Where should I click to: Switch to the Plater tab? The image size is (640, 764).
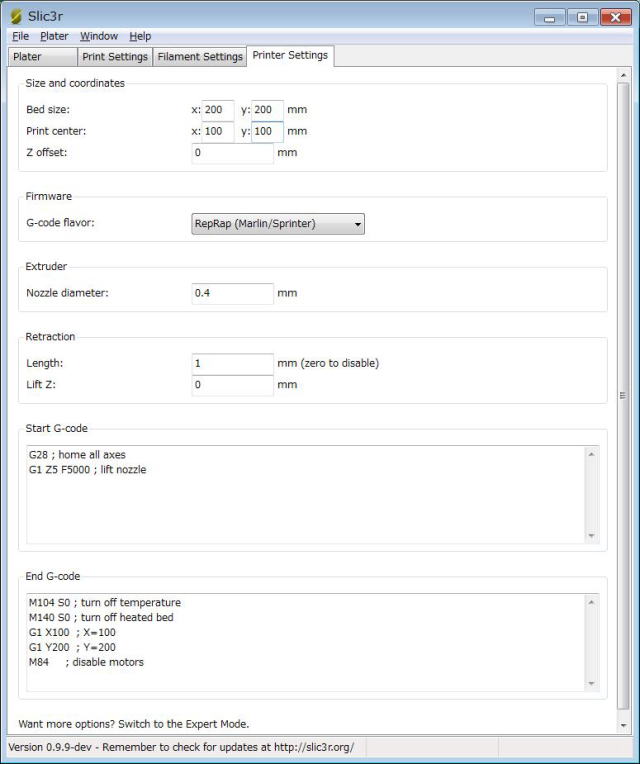click(x=43, y=57)
